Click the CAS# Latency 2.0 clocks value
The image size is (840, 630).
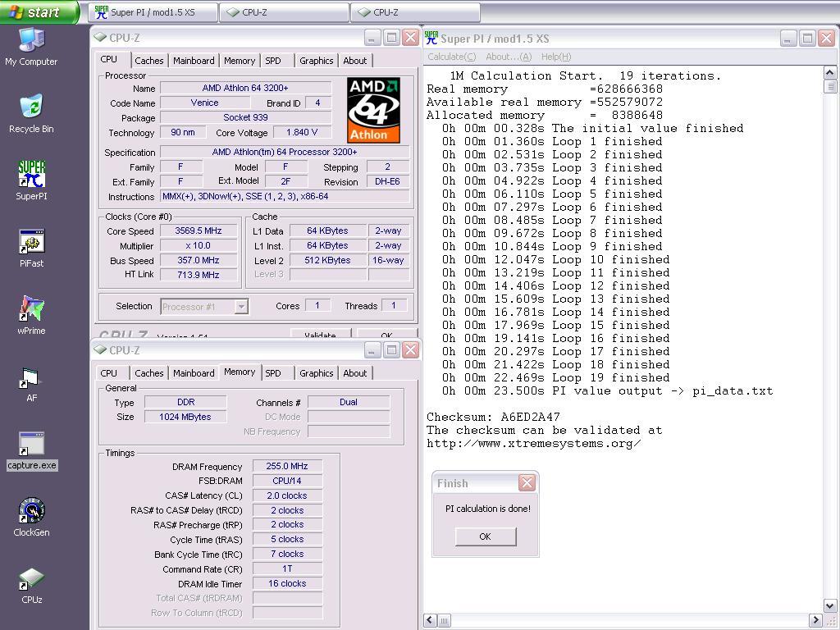(287, 495)
